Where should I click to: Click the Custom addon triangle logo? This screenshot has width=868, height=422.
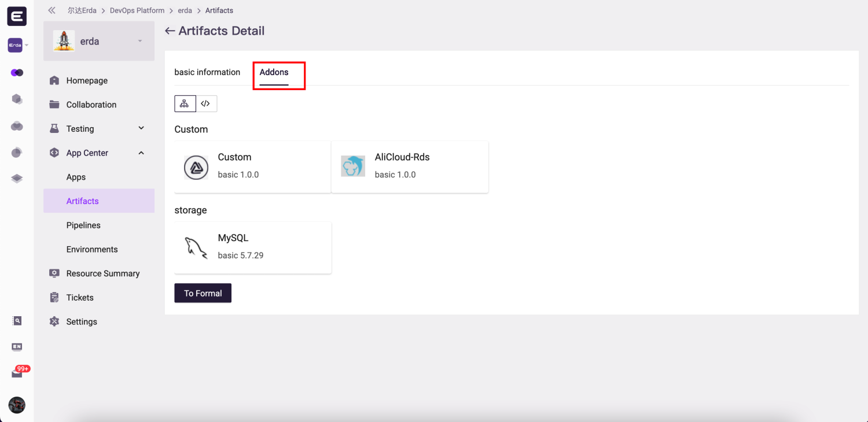coord(196,168)
